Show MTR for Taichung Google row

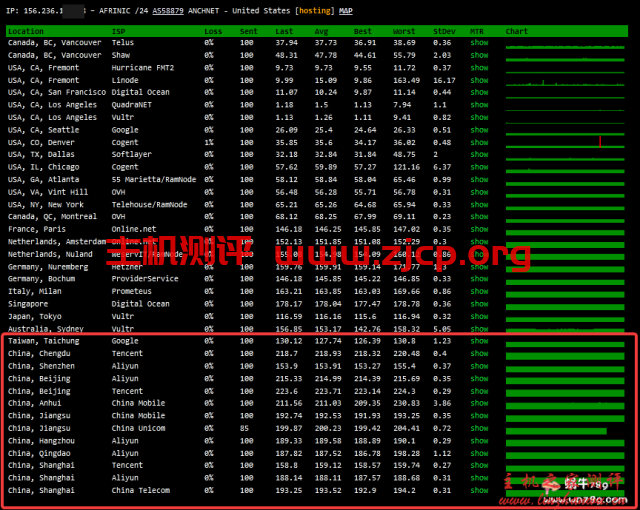pyautogui.click(x=479, y=341)
